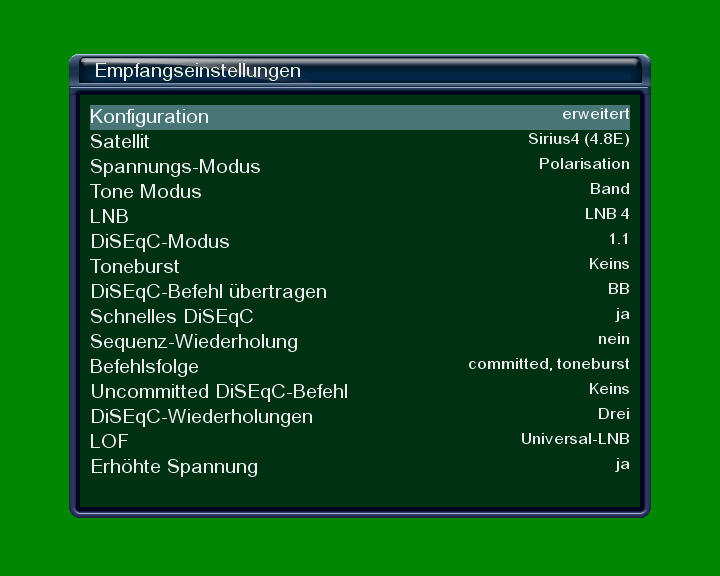
Task: Select the Spannungs-Modus row
Action: pos(175,167)
